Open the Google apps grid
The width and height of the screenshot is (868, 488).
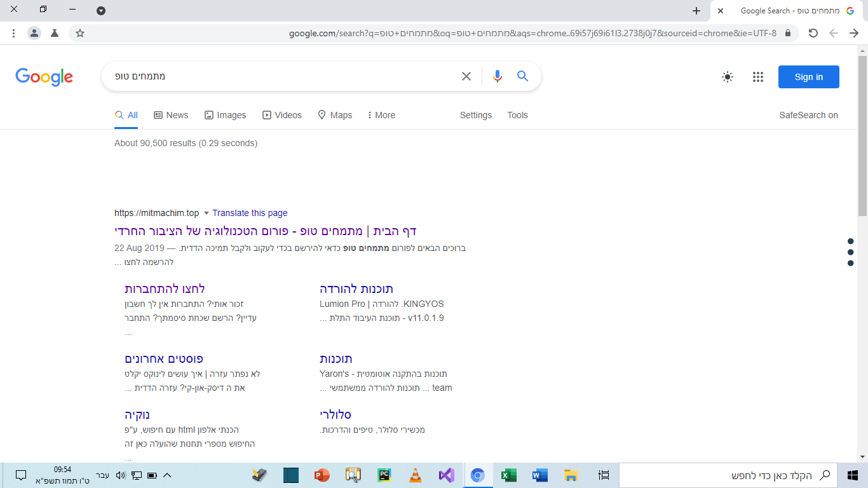[x=757, y=77]
